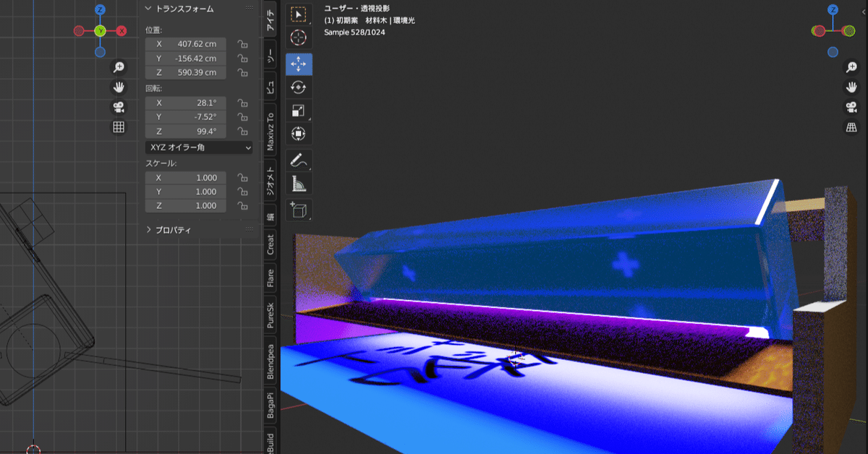This screenshot has height=454, width=868.
Task: Select the Add Cube tool
Action: click(x=298, y=210)
